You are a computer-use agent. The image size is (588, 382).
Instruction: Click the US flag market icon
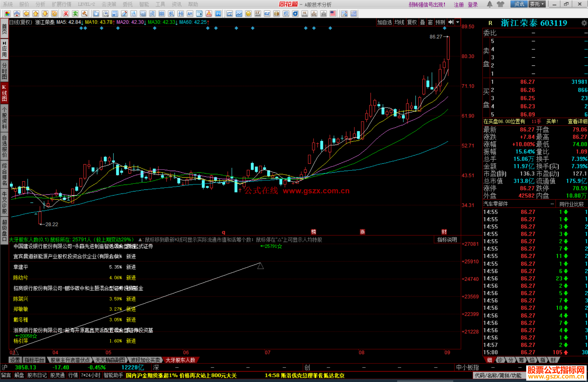(x=333, y=14)
